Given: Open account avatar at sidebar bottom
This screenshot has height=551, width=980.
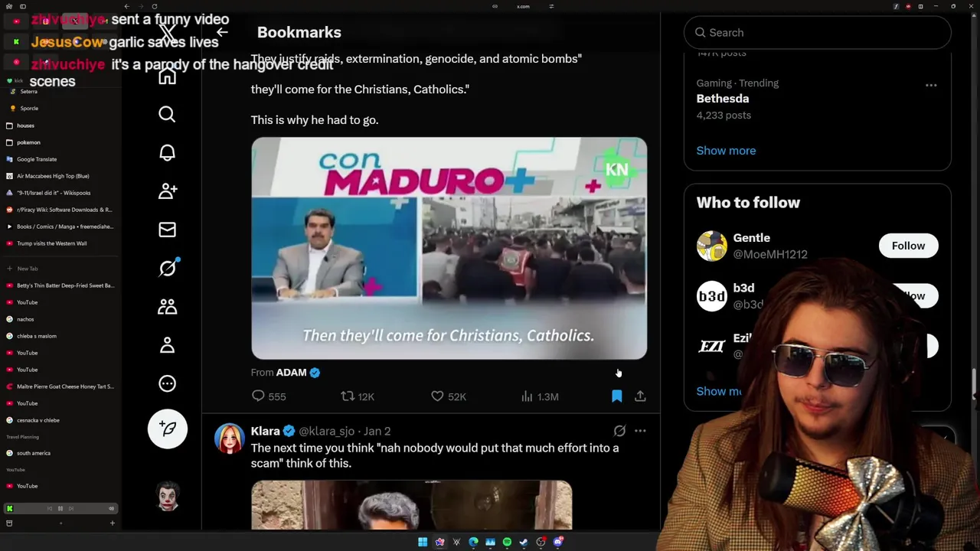Looking at the screenshot, I should tap(168, 497).
